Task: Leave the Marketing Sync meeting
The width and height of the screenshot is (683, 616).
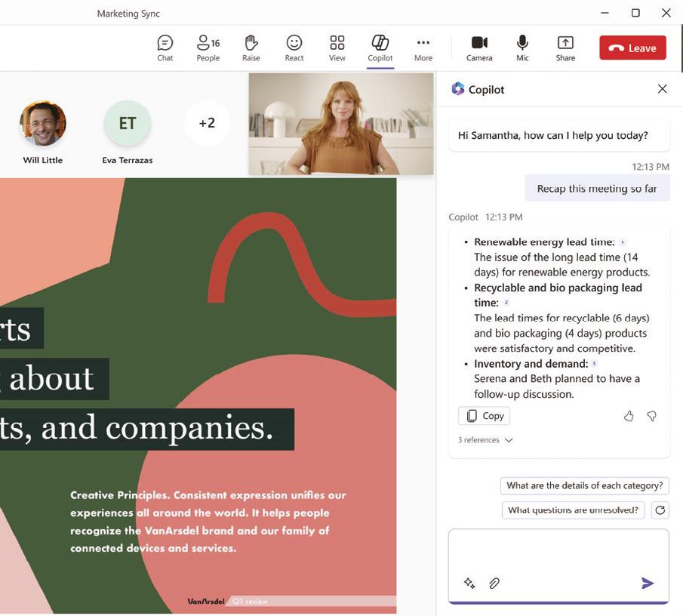Action: click(632, 48)
